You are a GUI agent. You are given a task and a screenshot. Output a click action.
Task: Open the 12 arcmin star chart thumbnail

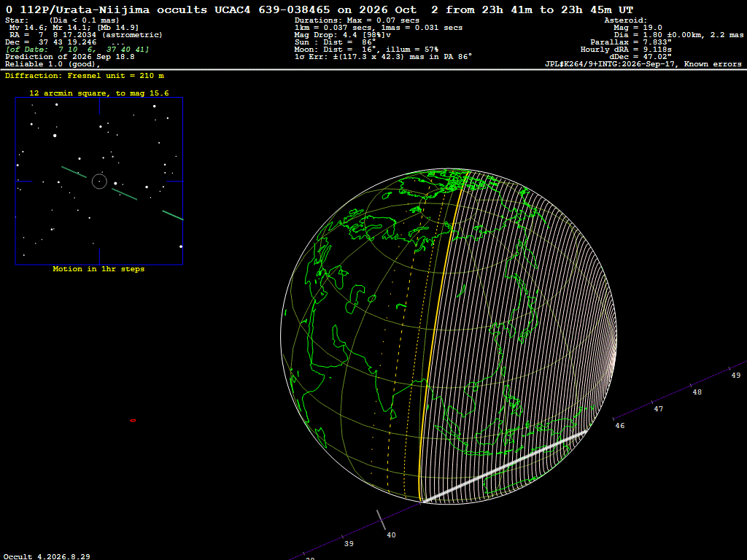click(x=99, y=181)
